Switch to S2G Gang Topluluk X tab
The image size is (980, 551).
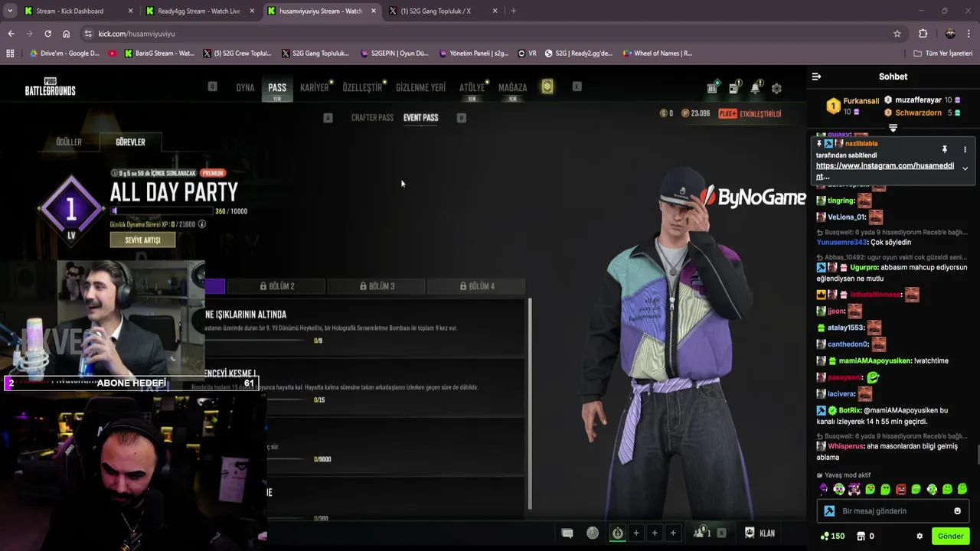[x=443, y=11]
